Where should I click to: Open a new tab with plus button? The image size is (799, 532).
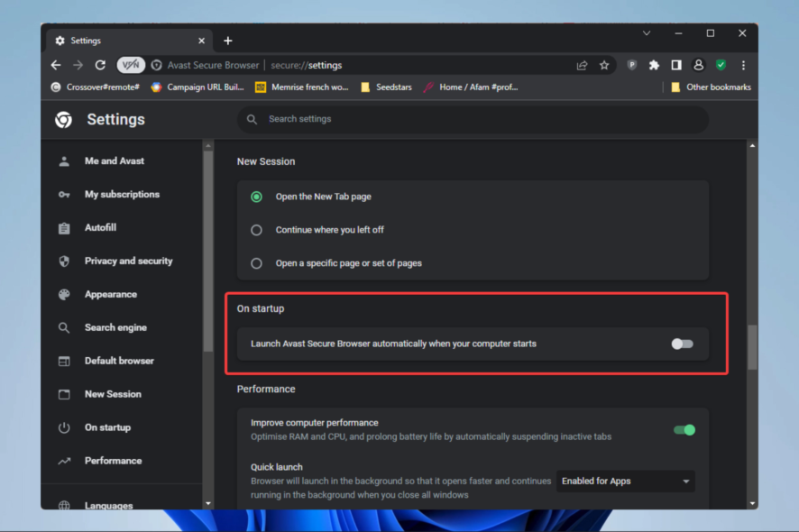point(228,41)
